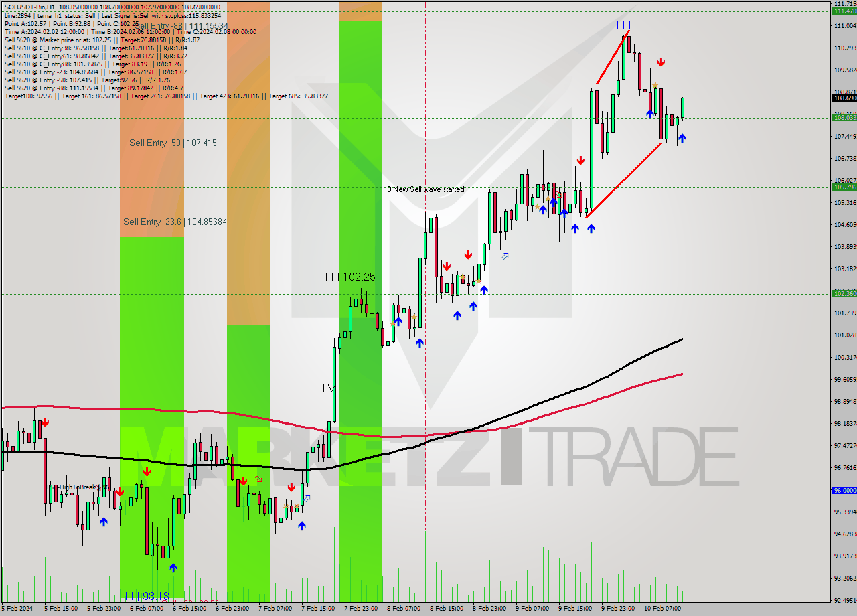Click the 107.449 price axis tick
The image size is (857, 616).
pos(845,136)
